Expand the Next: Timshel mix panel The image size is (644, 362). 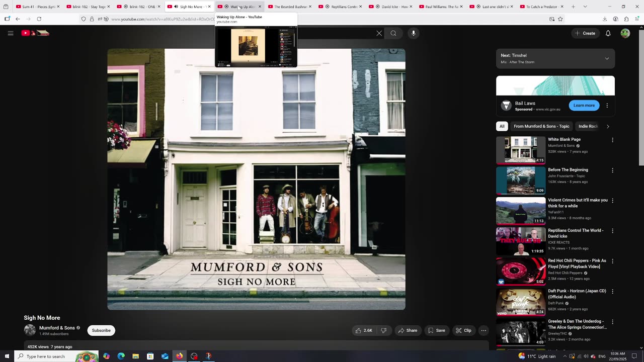click(x=607, y=59)
